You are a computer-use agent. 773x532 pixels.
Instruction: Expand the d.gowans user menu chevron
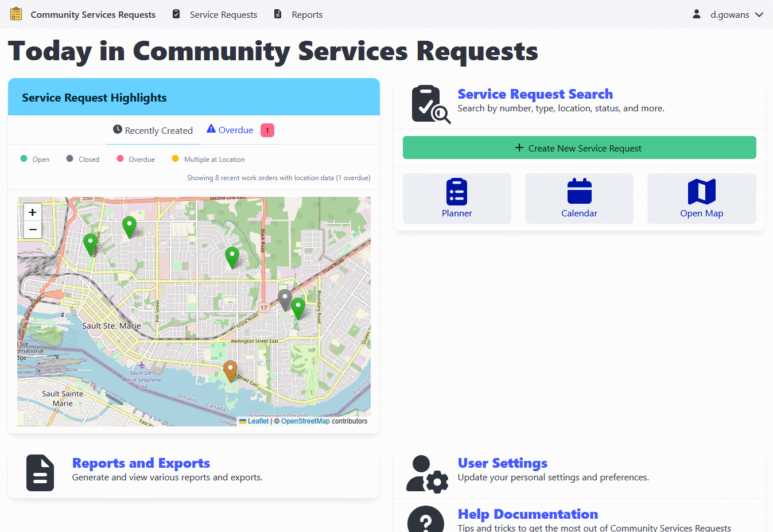point(759,14)
